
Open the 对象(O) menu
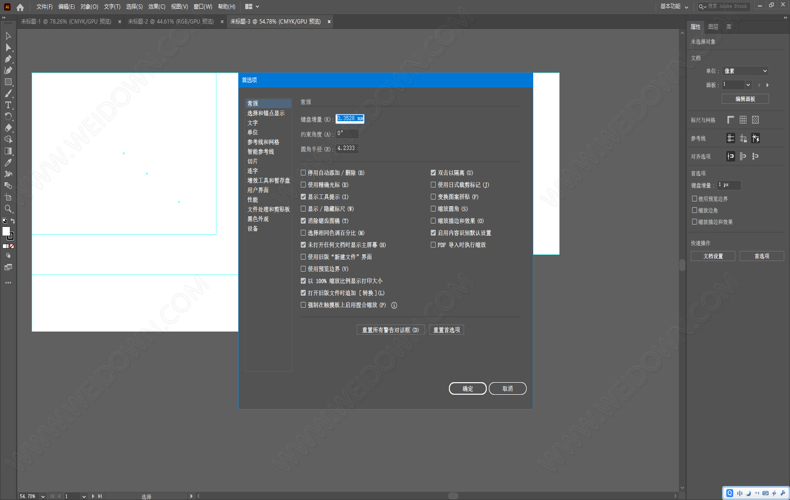[89, 7]
